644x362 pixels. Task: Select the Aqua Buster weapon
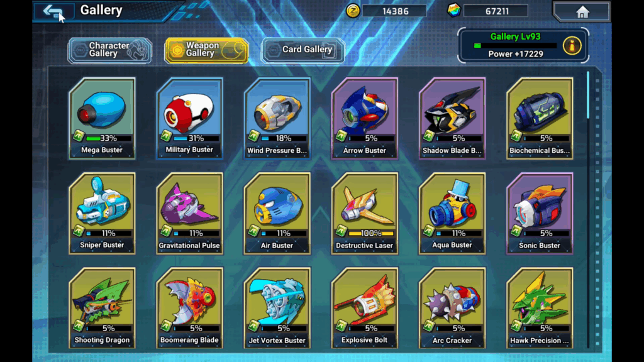click(x=452, y=214)
